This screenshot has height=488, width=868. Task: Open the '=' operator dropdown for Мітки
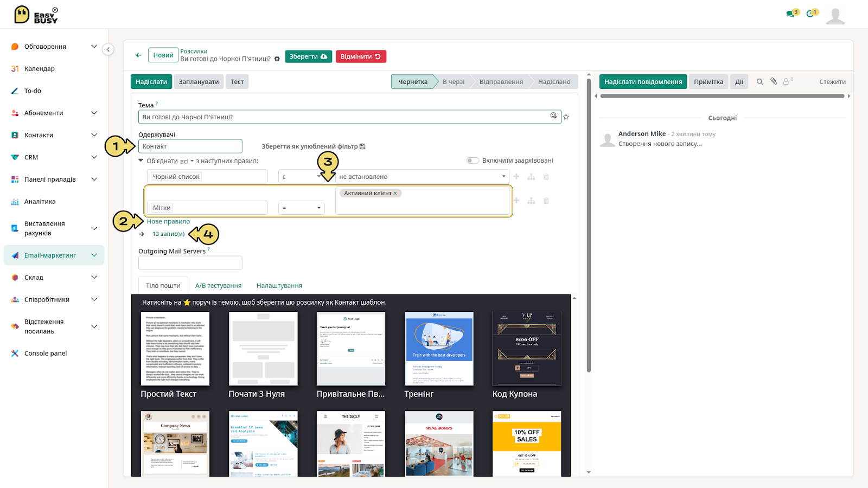pyautogui.click(x=302, y=208)
